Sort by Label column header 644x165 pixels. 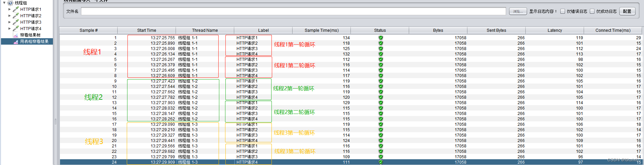point(263,30)
